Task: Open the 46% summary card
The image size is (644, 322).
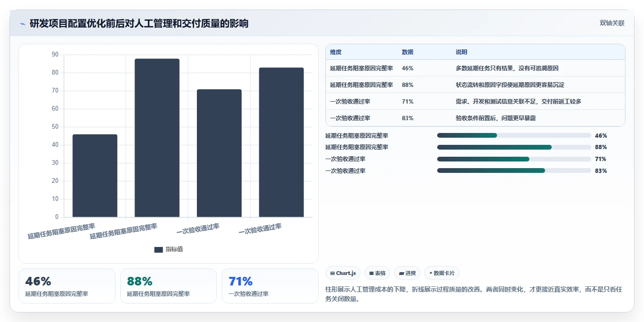Action: (67, 286)
